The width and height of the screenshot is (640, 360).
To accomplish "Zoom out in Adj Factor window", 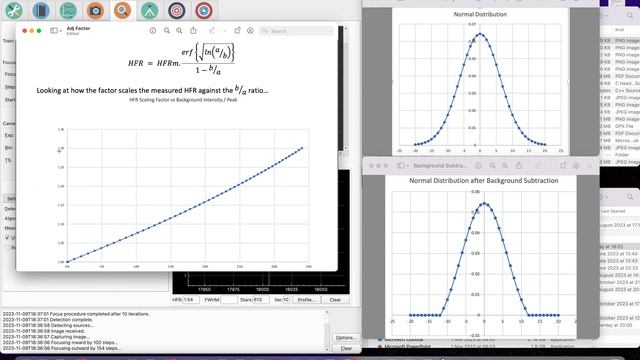I will [x=167, y=31].
